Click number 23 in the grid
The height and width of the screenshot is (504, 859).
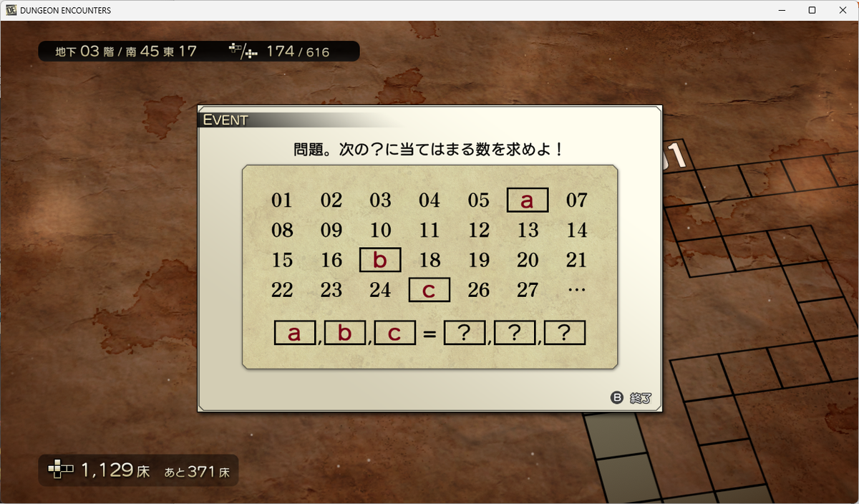[x=331, y=290]
